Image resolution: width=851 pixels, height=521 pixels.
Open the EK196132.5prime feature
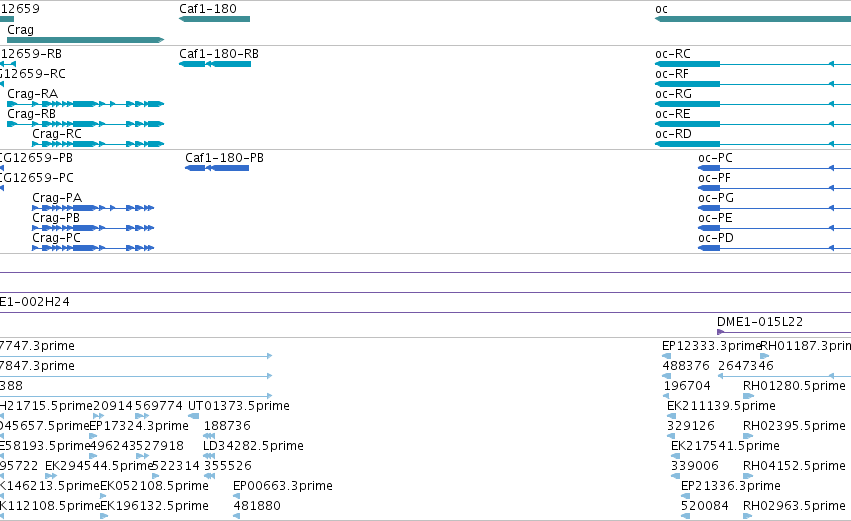coord(104,516)
